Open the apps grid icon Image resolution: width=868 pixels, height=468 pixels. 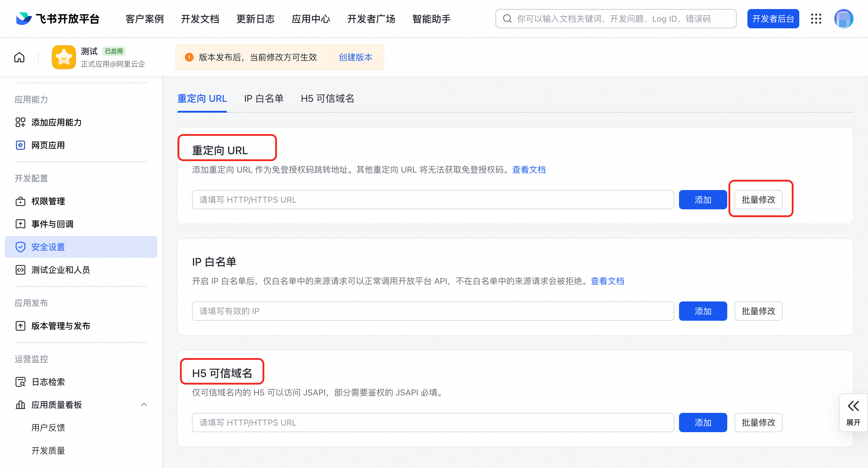pyautogui.click(x=816, y=19)
